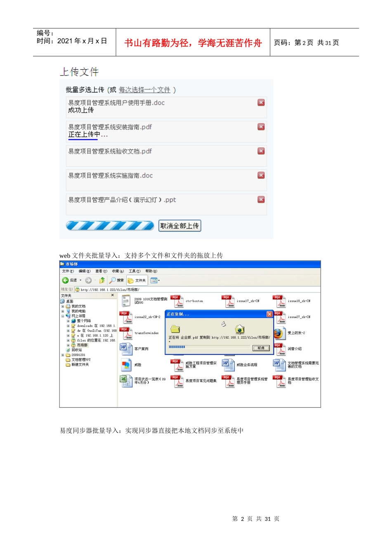Viewport: 392px width, 555px height.
Task: Collapse 网上邻居 tree node
Action: pos(63,316)
